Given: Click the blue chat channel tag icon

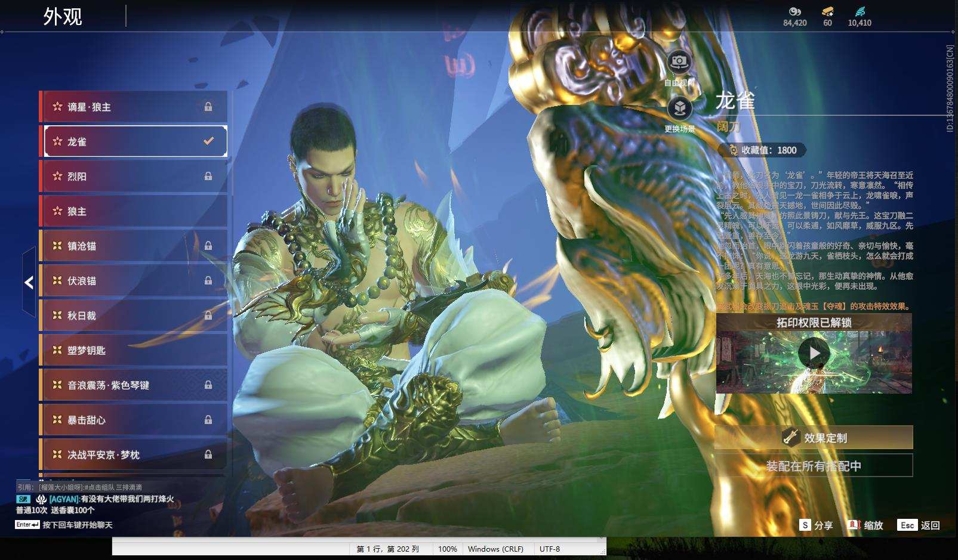Looking at the screenshot, I should pyautogui.click(x=23, y=499).
